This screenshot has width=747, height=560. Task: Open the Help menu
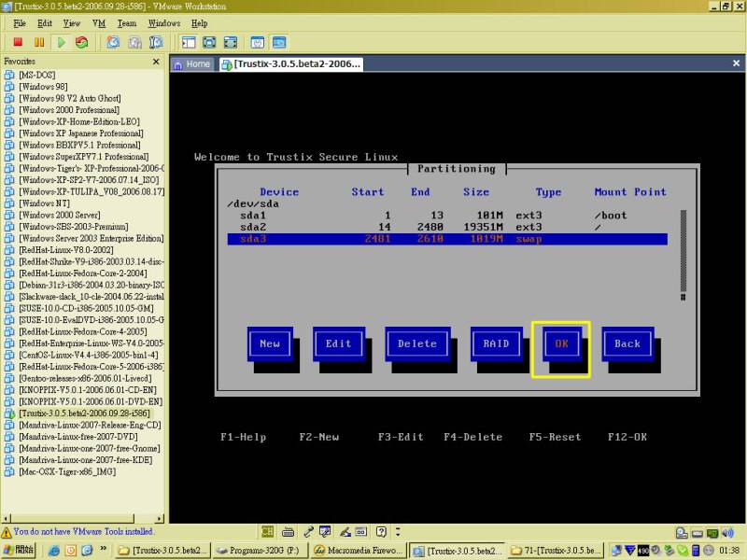(199, 23)
